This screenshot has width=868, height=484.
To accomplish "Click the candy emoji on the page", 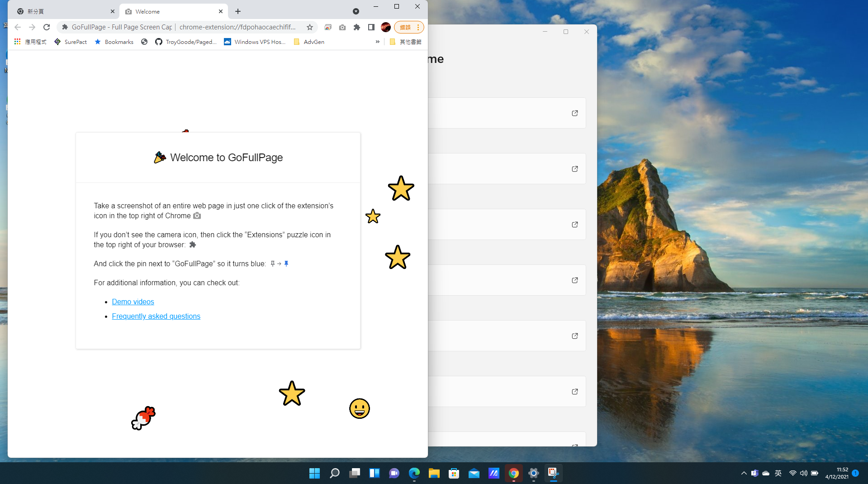I will click(x=143, y=418).
